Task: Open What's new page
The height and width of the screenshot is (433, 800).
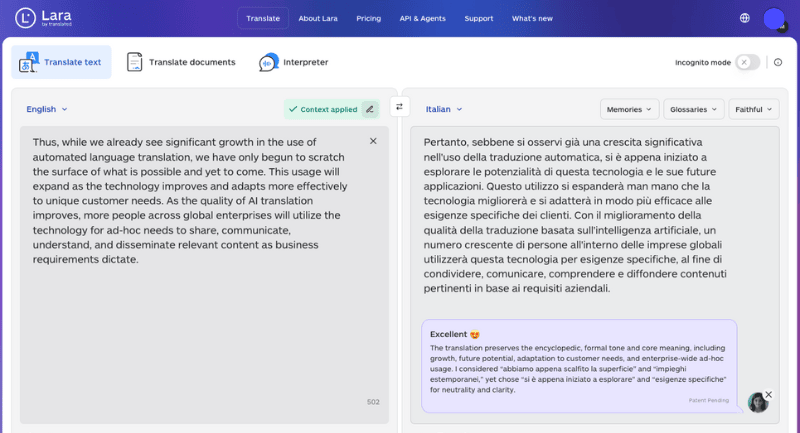Action: 532,18
